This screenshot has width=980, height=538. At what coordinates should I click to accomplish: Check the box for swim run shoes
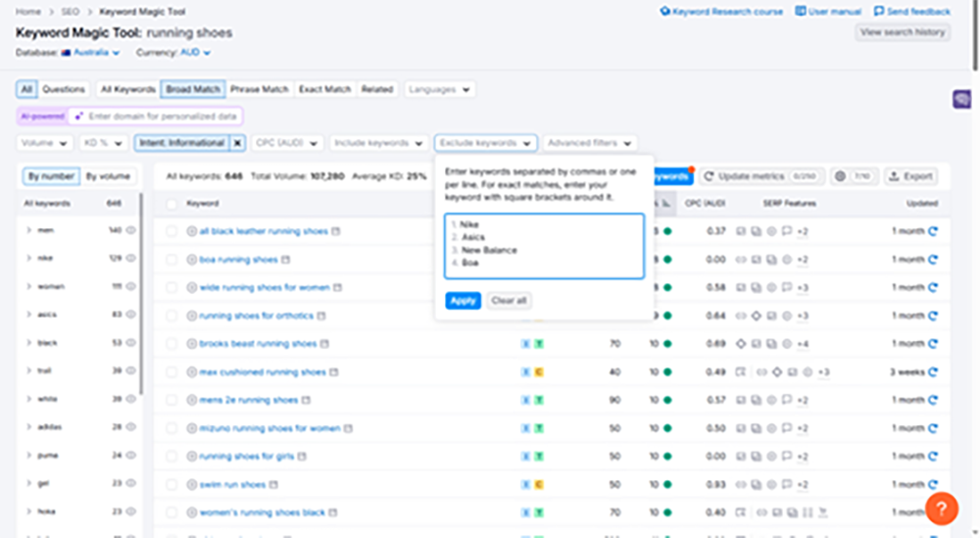[x=171, y=484]
